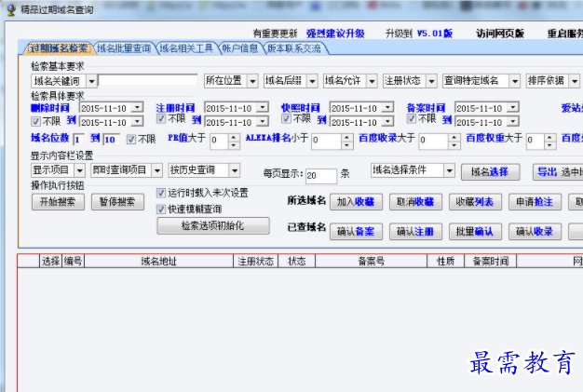Viewport: 583px width, 392px height.
Task: Click 强烈建议升级 link
Action: point(335,34)
